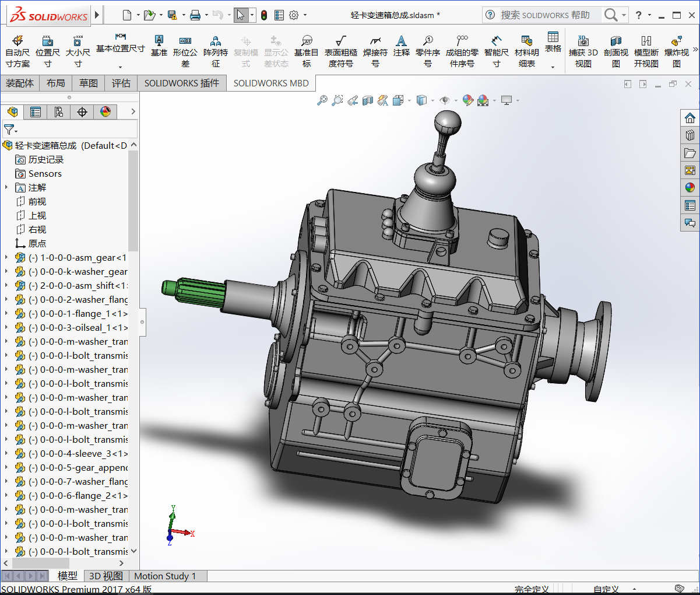The image size is (700, 595).
Task: Expand the 注解 (Annotations) tree node
Action: (x=6, y=187)
